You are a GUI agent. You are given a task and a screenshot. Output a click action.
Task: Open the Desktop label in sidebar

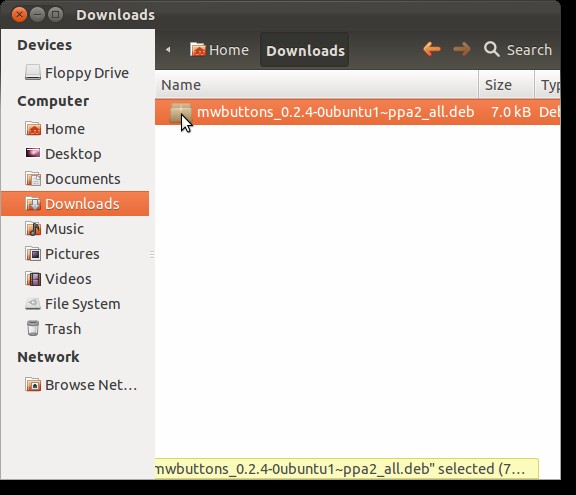coord(73,154)
